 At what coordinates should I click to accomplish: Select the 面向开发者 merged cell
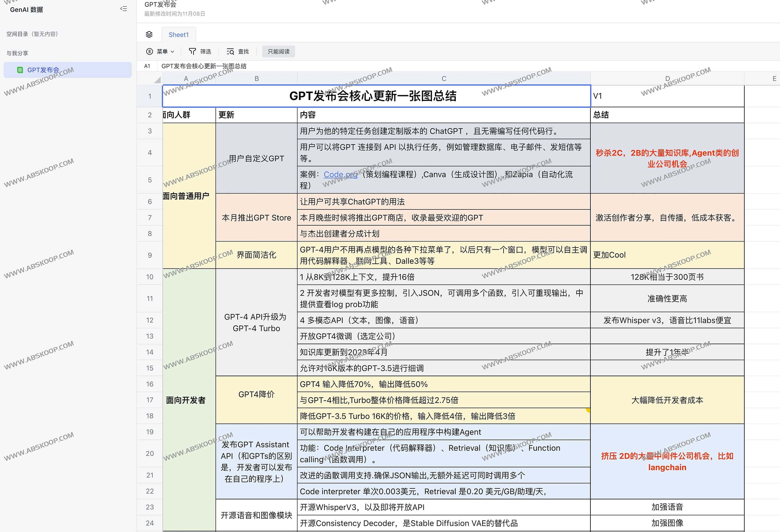(x=186, y=400)
